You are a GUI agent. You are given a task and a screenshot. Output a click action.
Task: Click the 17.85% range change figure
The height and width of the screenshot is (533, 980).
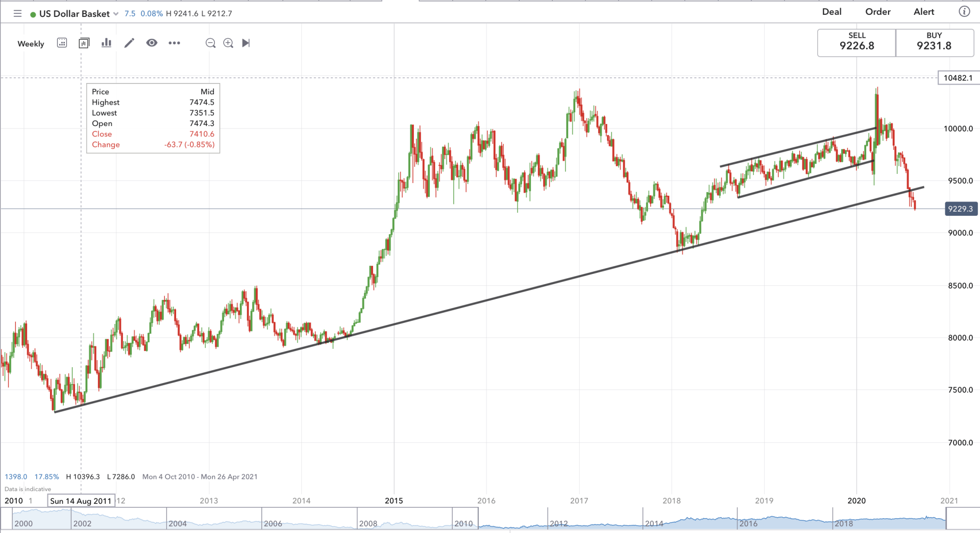46,477
